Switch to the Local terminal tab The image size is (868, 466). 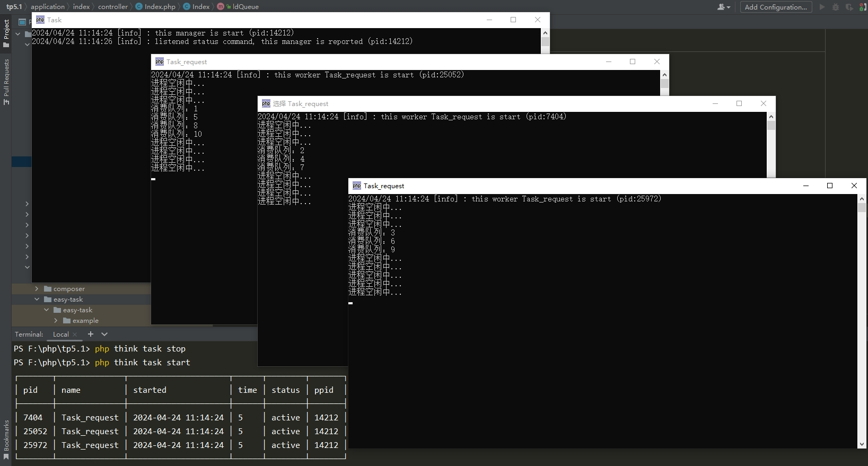60,334
